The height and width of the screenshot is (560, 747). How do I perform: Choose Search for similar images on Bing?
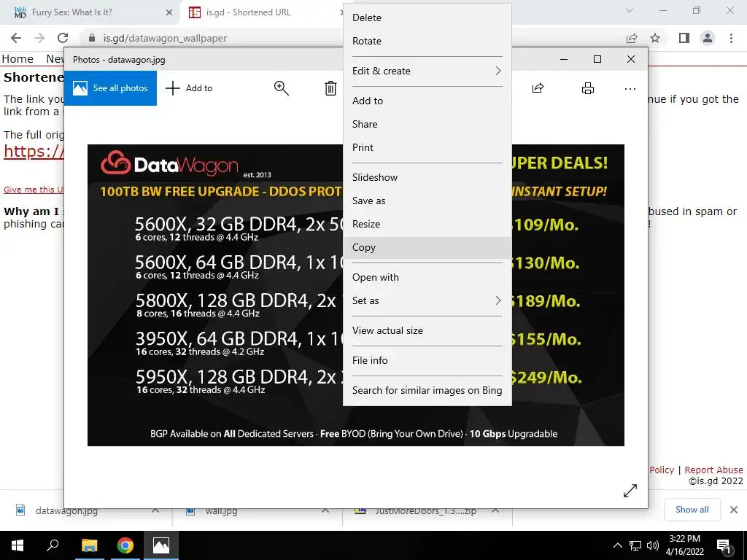(427, 391)
